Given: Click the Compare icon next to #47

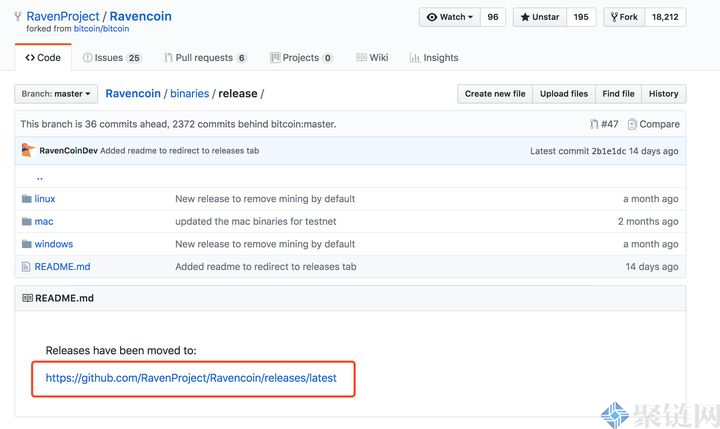Looking at the screenshot, I should point(632,124).
